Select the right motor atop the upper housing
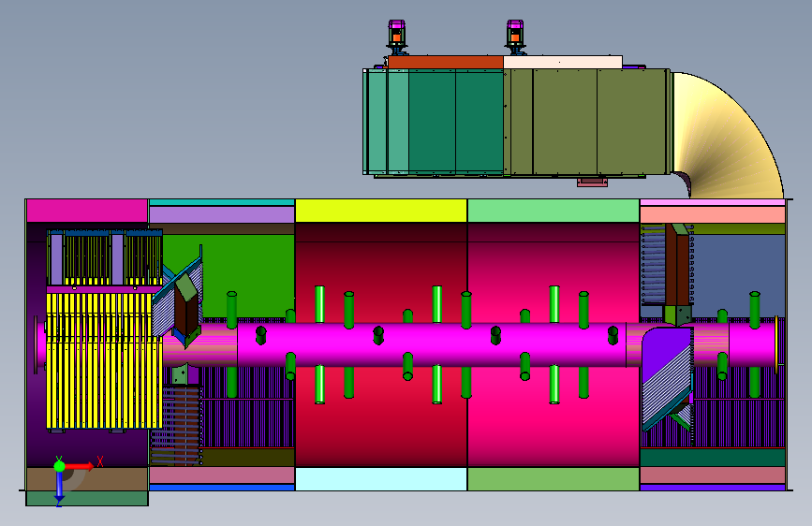 [x=515, y=37]
